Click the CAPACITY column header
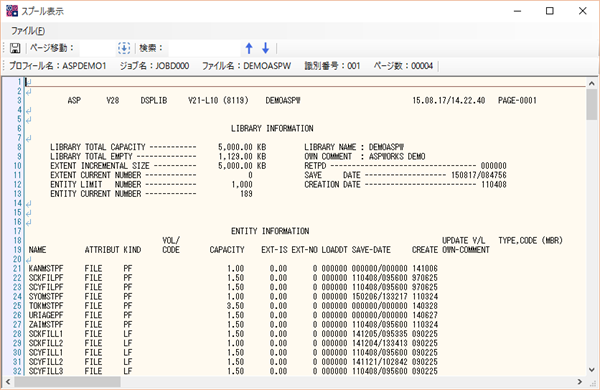The height and width of the screenshot is (390, 600). [x=227, y=250]
